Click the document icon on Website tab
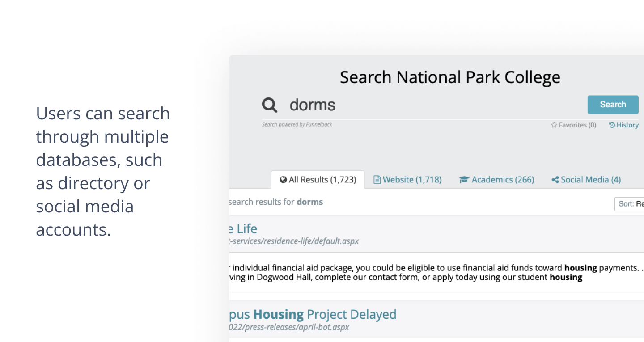Viewport: 644px width, 342px height. 377,180
